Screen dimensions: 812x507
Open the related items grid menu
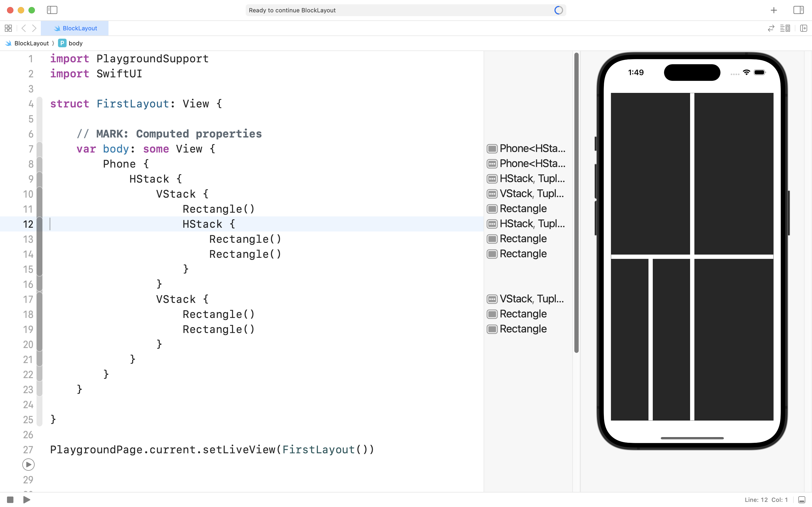[8, 28]
